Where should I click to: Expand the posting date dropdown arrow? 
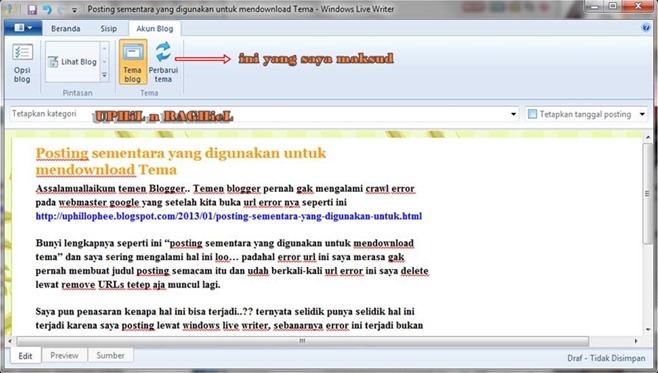[x=642, y=114]
